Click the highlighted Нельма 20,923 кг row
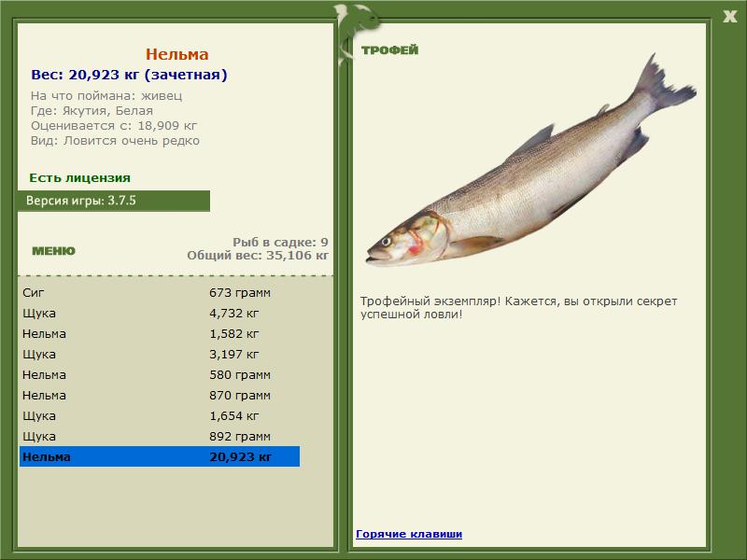This screenshot has width=747, height=560. (160, 456)
